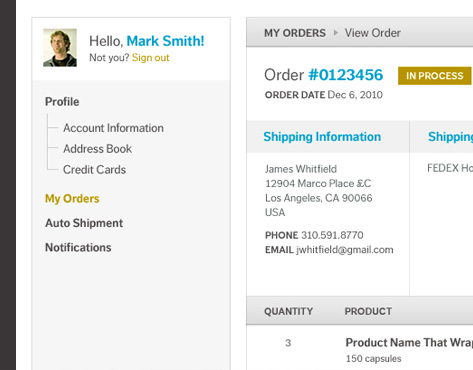Viewport: 473px width, 370px height.
Task: Go to Auto Shipment section
Action: 84,223
